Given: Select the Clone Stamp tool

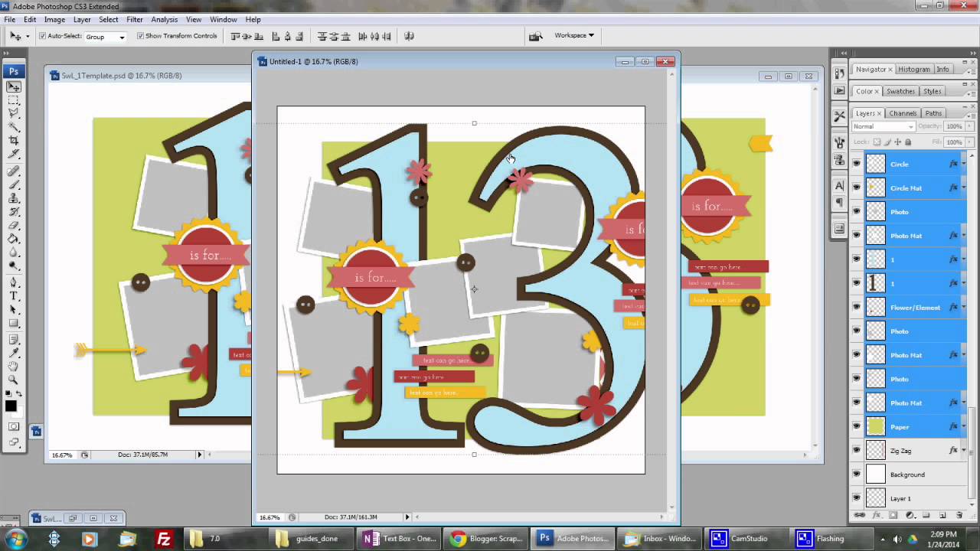Looking at the screenshot, I should (14, 198).
